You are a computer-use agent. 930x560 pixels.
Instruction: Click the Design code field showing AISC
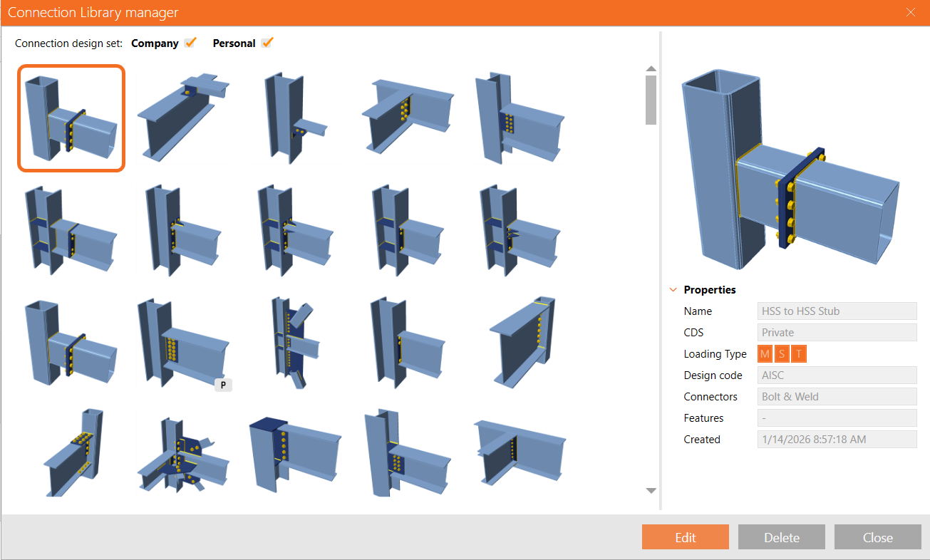point(837,375)
